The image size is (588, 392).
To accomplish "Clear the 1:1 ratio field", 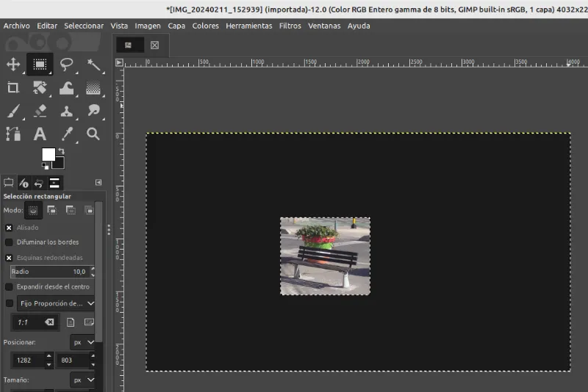I will tap(49, 322).
